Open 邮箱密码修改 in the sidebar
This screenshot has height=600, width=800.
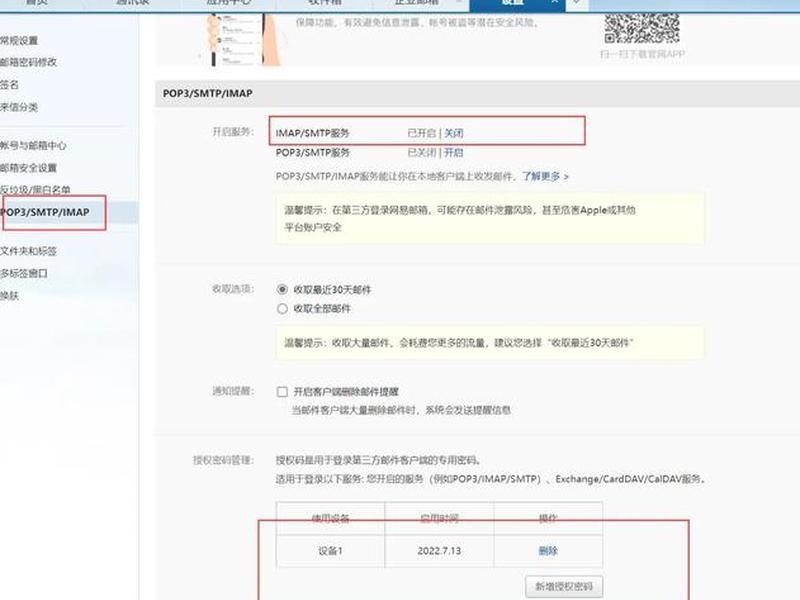coord(29,62)
